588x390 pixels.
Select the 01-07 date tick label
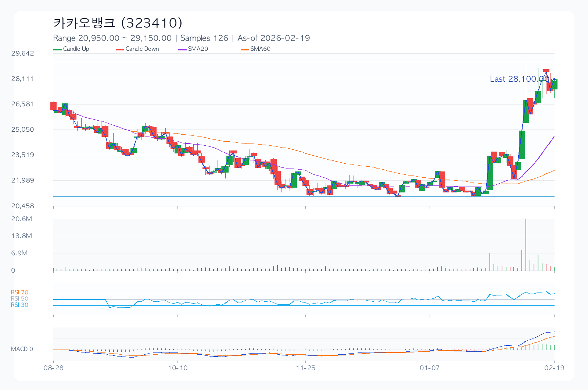point(430,368)
